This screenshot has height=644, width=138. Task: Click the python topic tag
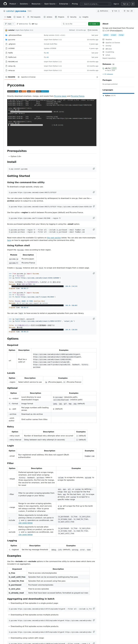click(106, 35)
